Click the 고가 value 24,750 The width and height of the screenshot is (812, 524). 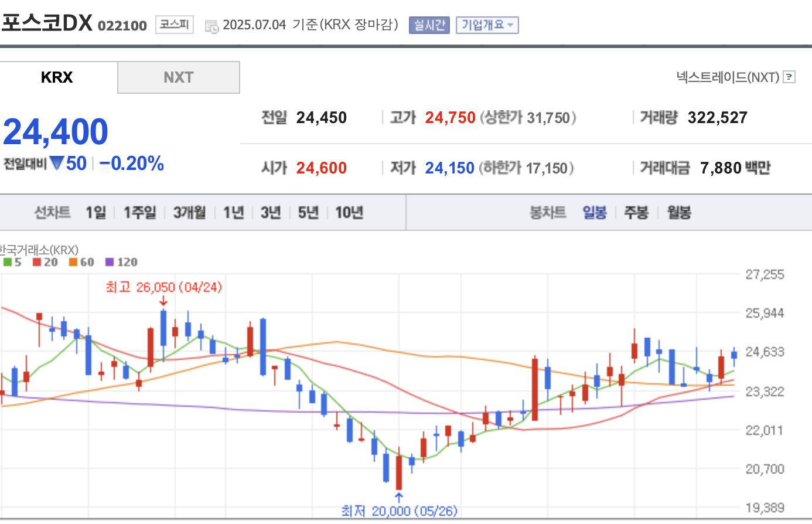pos(450,118)
